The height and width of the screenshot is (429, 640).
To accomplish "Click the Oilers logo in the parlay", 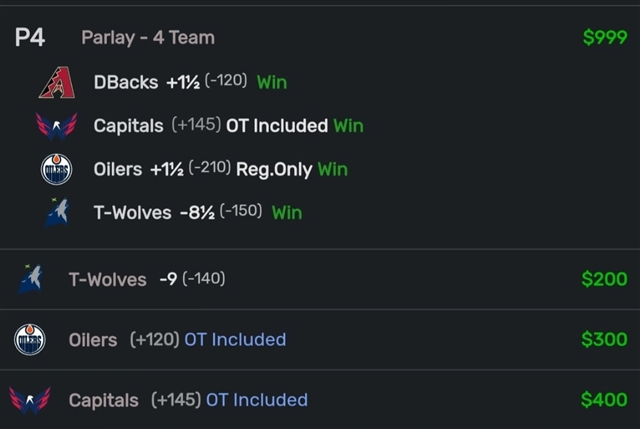I will pyautogui.click(x=56, y=169).
